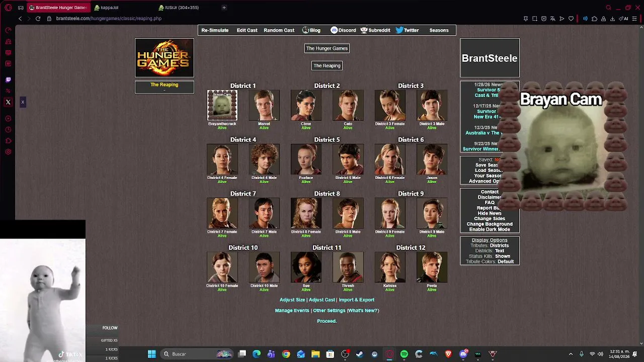
Task: Toggle Districts Text display option
Action: pos(490,251)
